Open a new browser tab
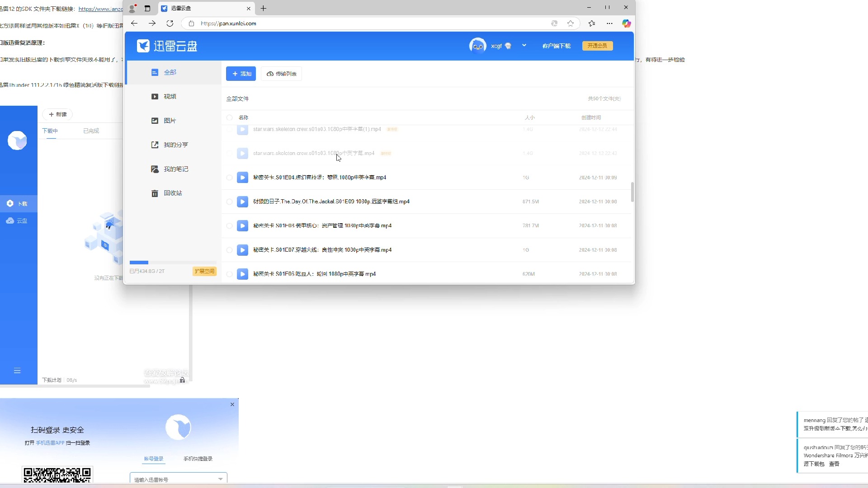 pos(264,8)
